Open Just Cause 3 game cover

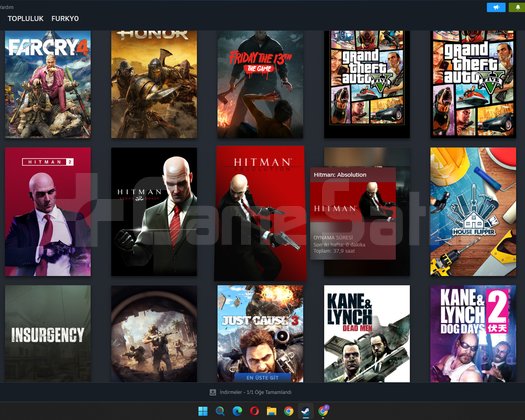[260, 328]
